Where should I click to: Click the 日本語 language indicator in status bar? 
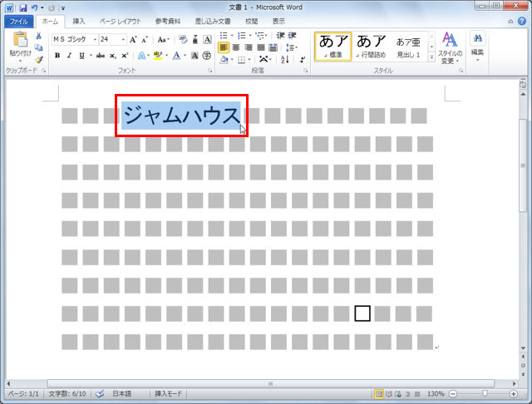click(122, 394)
